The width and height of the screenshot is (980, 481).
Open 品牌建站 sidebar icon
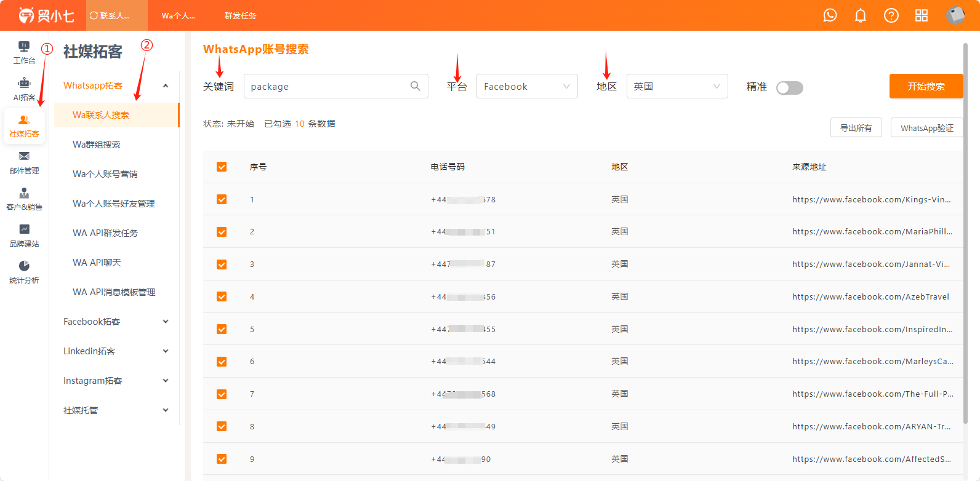click(24, 236)
